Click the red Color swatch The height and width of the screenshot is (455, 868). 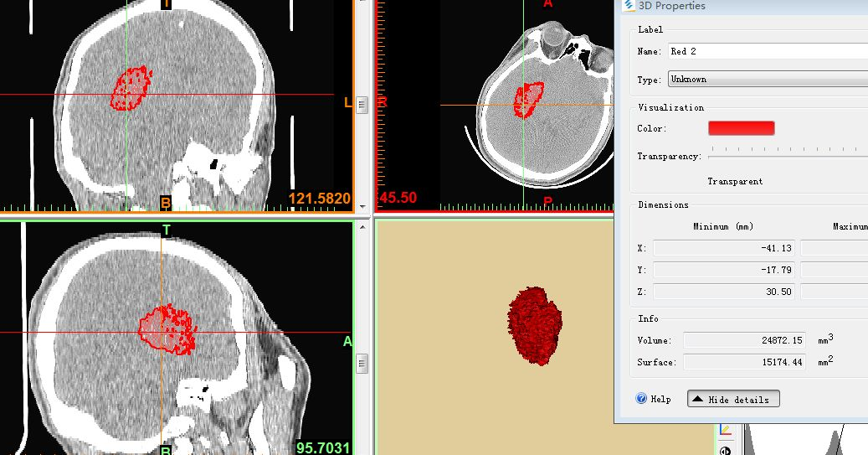[741, 128]
